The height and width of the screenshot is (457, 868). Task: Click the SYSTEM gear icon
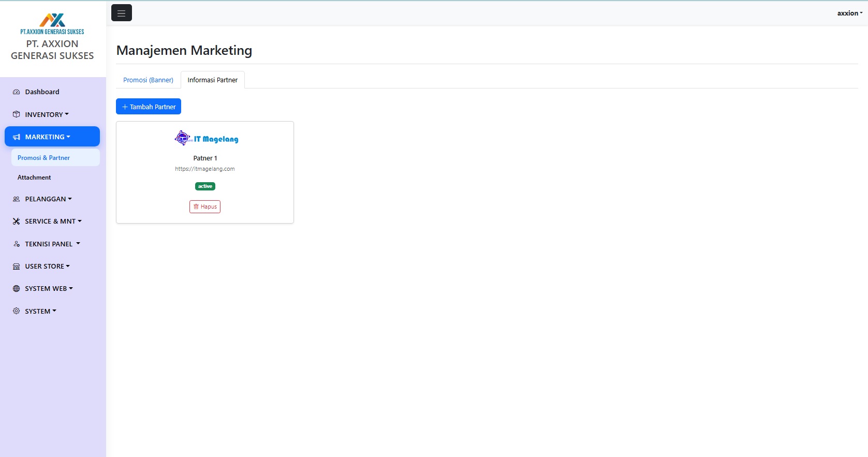17,311
